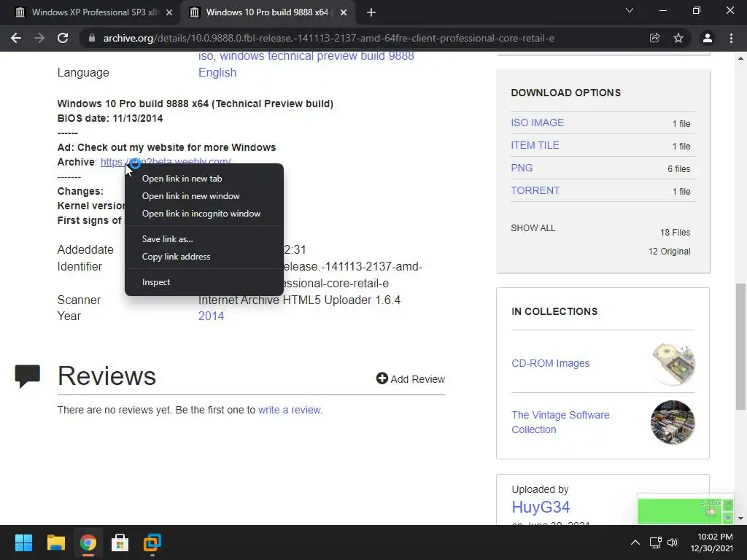
Task: Click the browser forward arrow
Action: 39,38
